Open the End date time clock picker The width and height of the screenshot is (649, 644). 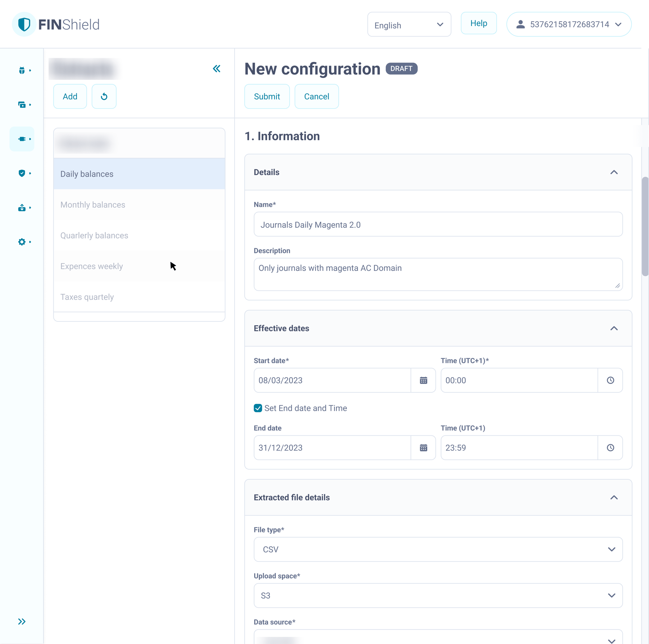point(610,448)
